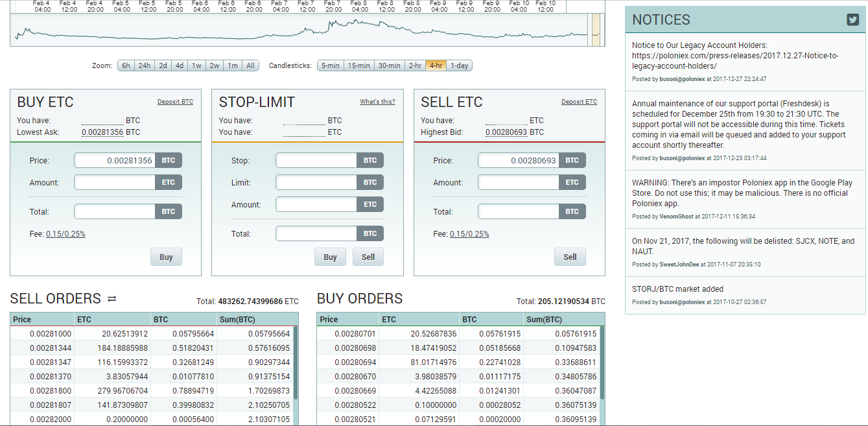Select buy order at price 0.00280694
Image resolution: width=868 pixels, height=426 pixels.
click(458, 362)
